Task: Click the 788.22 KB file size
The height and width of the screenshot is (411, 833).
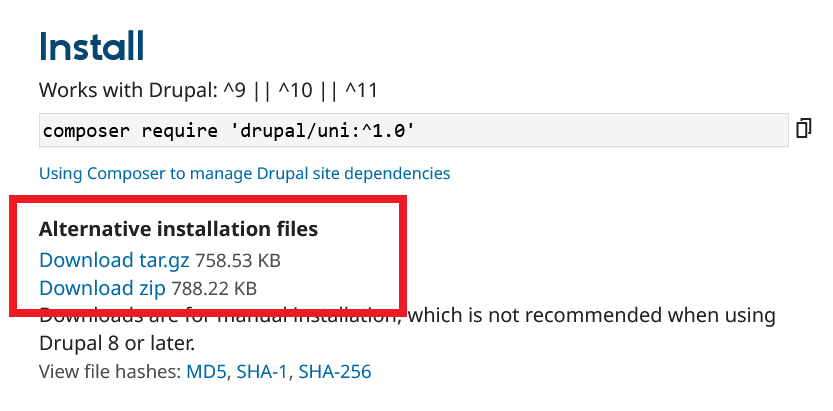Action: (x=214, y=289)
